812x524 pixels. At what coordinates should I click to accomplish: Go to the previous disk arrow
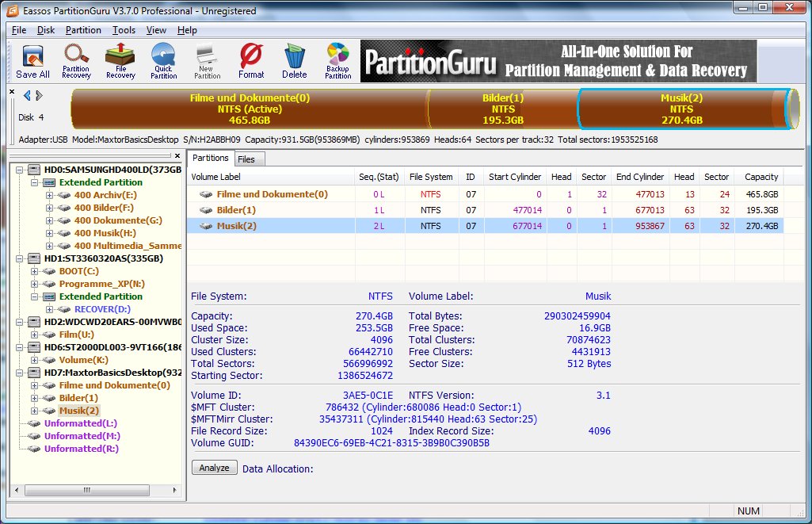pos(27,95)
